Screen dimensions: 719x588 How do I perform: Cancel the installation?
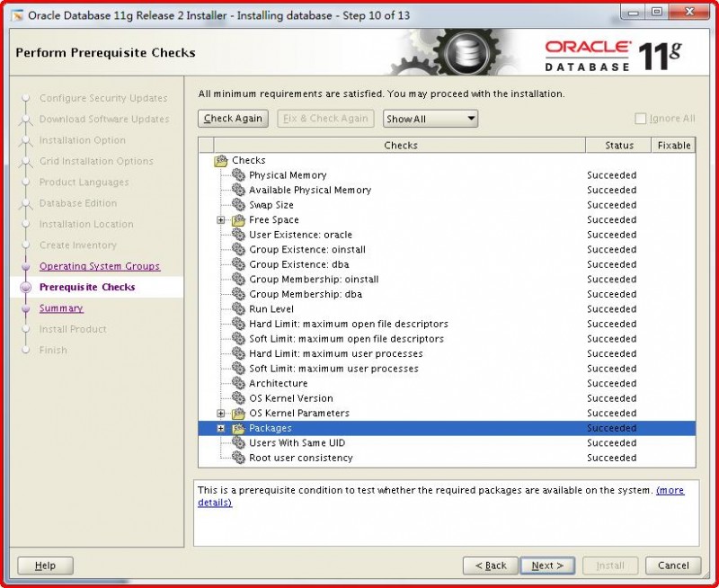click(x=672, y=566)
